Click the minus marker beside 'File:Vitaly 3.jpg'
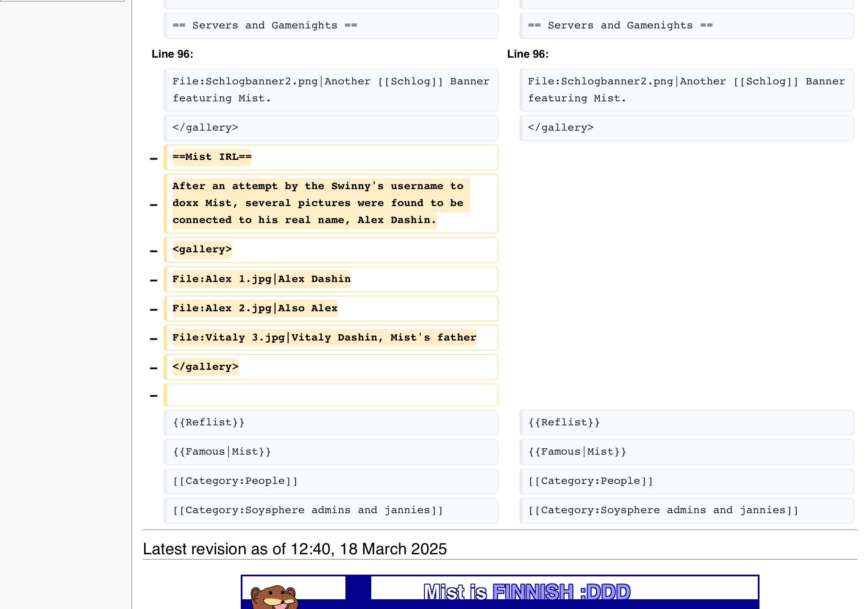The height and width of the screenshot is (609, 868). 153,339
